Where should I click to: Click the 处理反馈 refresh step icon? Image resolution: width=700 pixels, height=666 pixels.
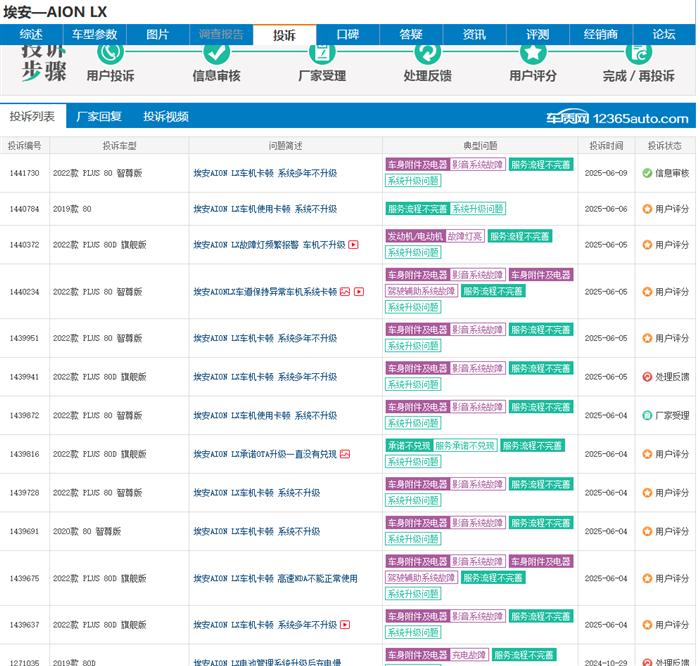(428, 52)
